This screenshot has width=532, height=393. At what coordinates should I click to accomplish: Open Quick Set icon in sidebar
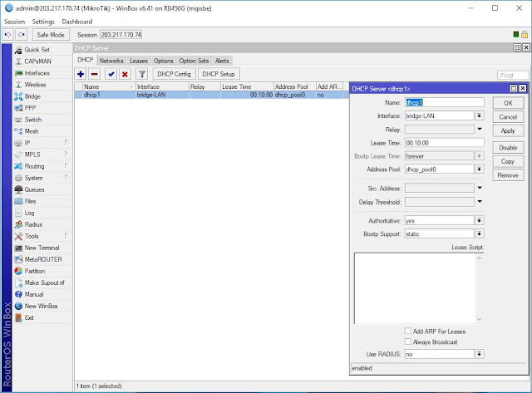pyautogui.click(x=18, y=50)
